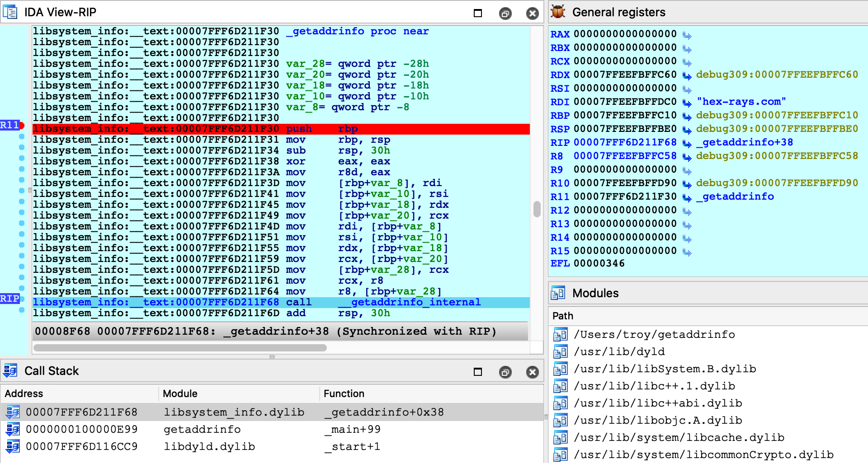This screenshot has width=868, height=463.
Task: Click the jump arrow next to RDX register
Action: tap(687, 75)
